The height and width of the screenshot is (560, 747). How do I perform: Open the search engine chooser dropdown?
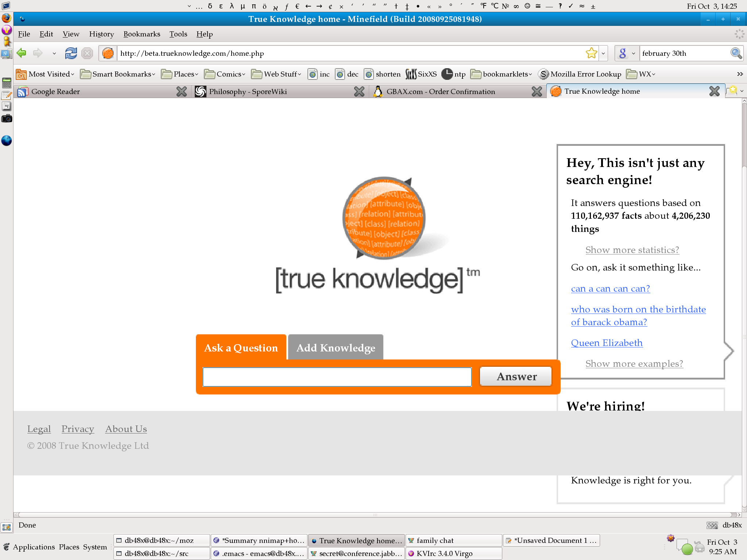(634, 53)
